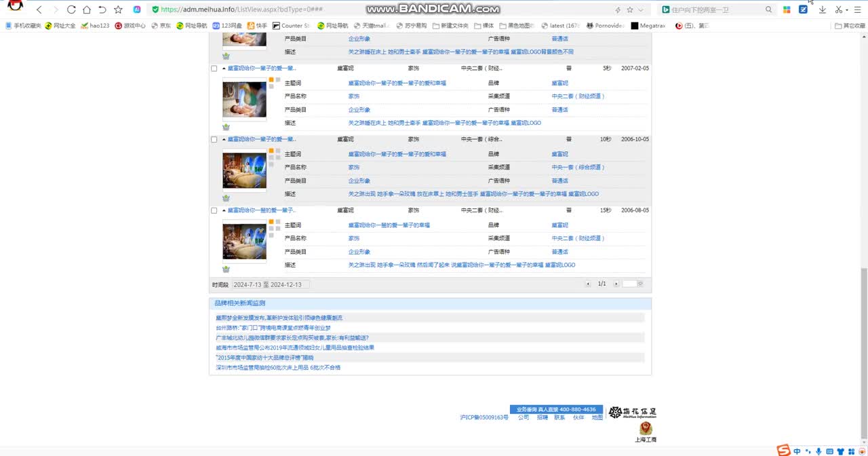Open the scissors screenshot tool
Viewport: 868px width, 456px height.
pyautogui.click(x=839, y=9)
